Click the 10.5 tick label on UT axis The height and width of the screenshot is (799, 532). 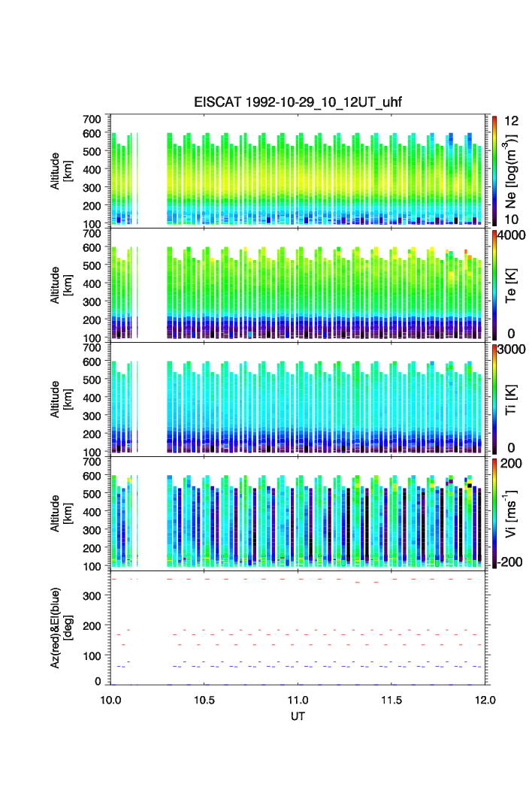click(x=204, y=700)
